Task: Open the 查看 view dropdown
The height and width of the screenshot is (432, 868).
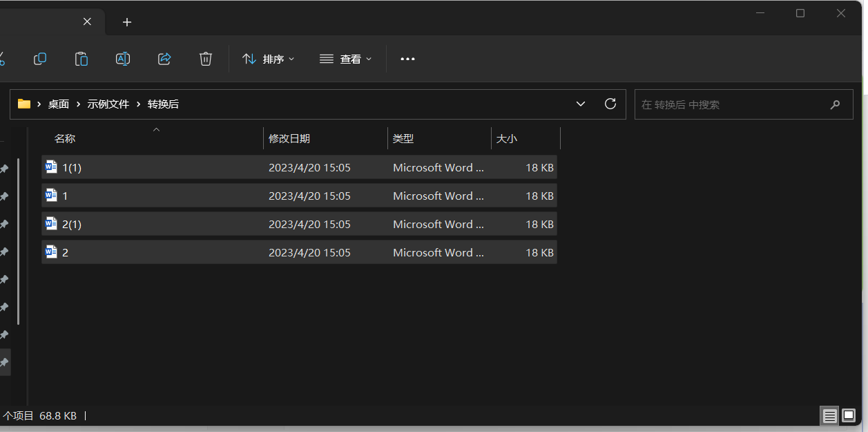Action: pyautogui.click(x=346, y=59)
